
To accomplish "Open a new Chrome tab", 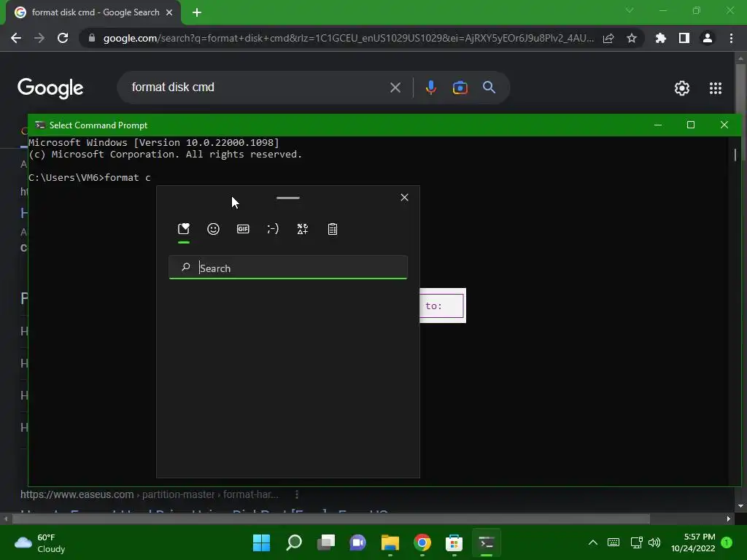I will tap(197, 12).
